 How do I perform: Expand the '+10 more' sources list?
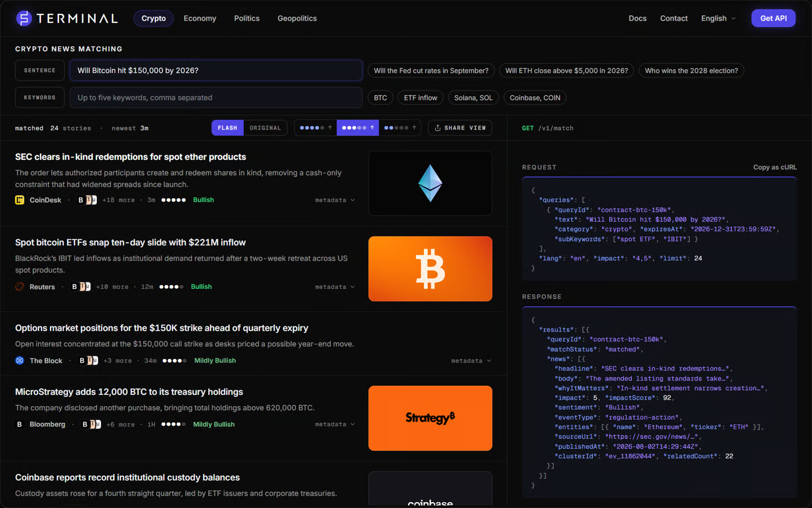click(112, 287)
